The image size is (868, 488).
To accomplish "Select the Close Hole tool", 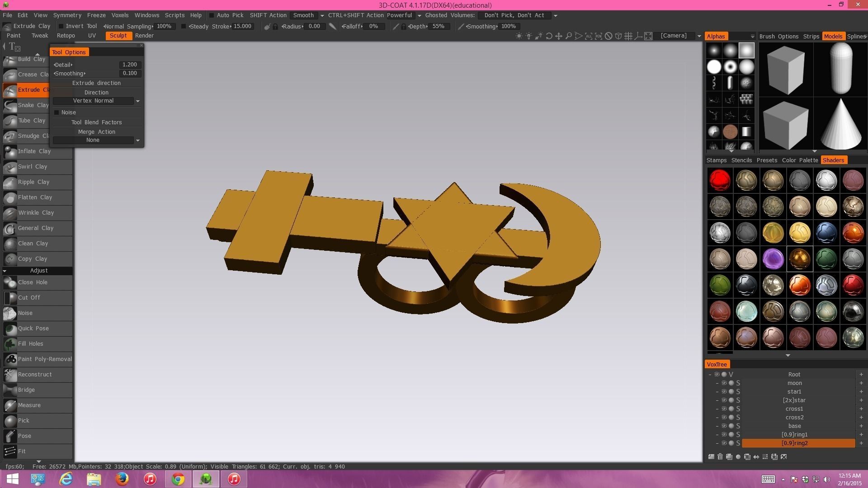I will point(38,282).
